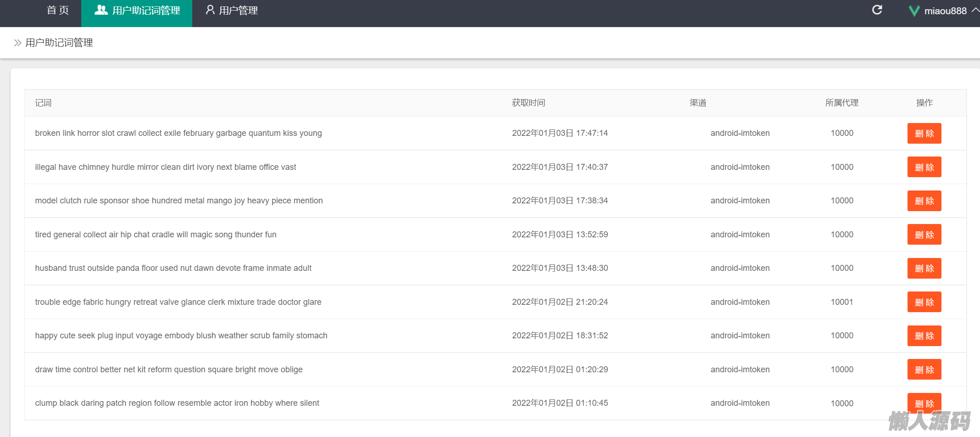Viewport: 980px width, 437px height.
Task: Click the 用户助记词管理 breadcrumb text
Action: (x=59, y=43)
